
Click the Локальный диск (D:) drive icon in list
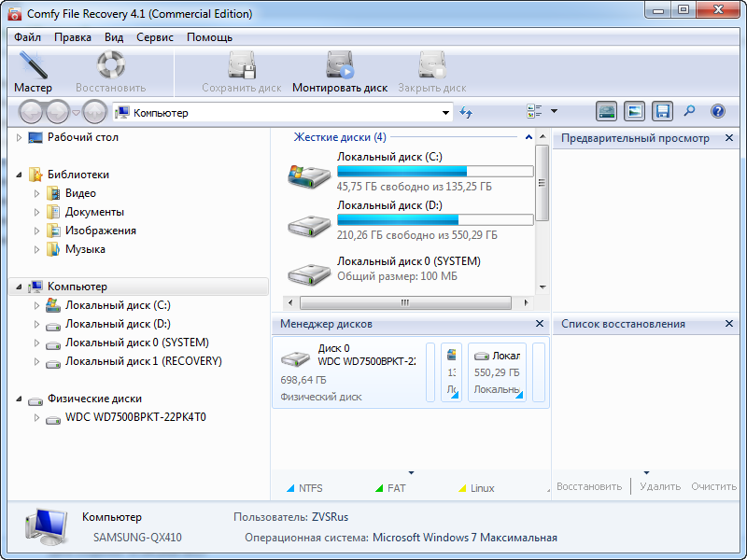point(309,225)
